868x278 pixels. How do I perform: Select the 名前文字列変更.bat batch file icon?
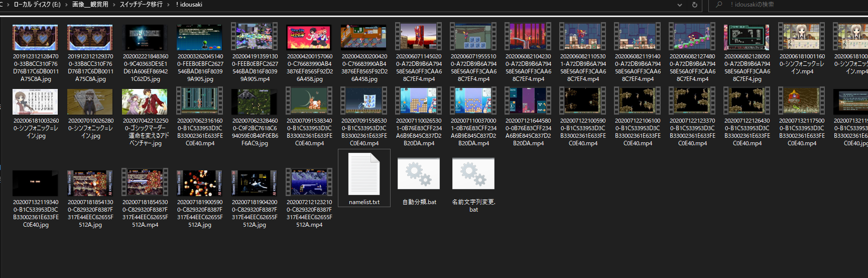[473, 173]
